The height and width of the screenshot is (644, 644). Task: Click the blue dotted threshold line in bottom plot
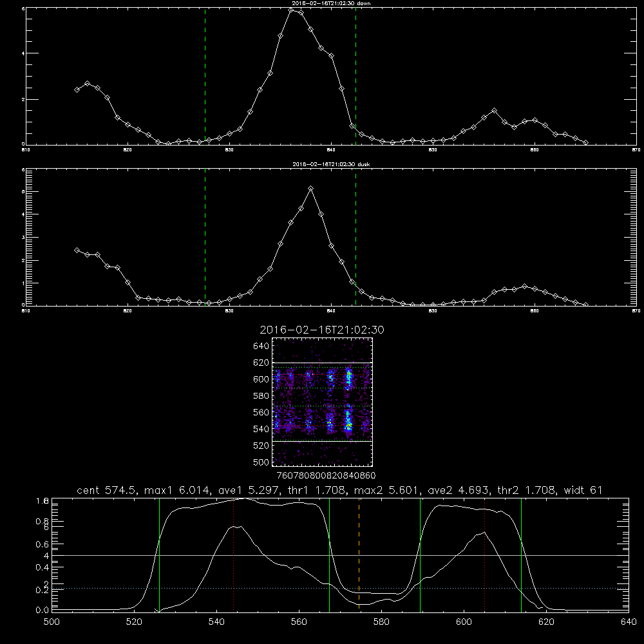point(340,588)
